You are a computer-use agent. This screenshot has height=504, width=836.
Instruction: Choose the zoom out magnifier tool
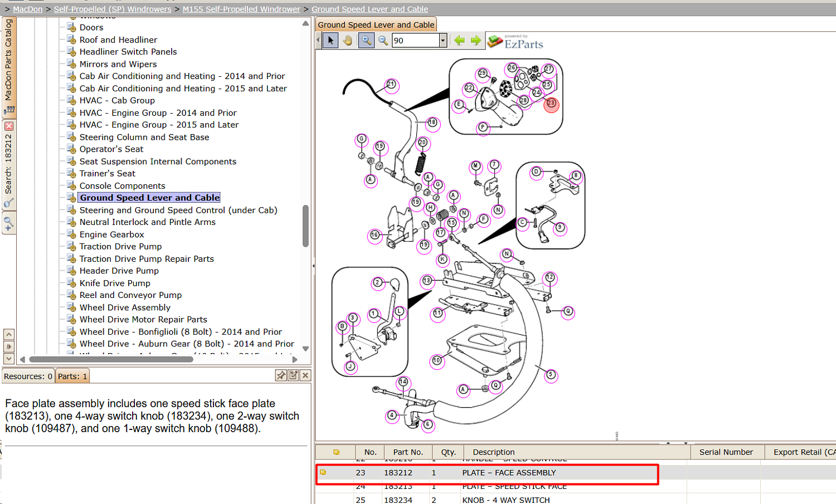point(383,40)
